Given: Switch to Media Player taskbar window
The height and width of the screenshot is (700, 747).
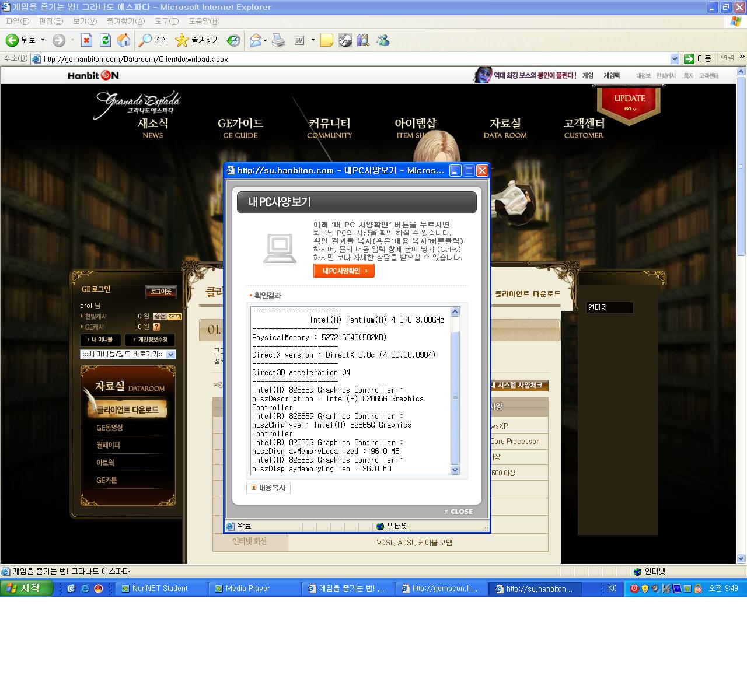Looking at the screenshot, I should (x=255, y=589).
